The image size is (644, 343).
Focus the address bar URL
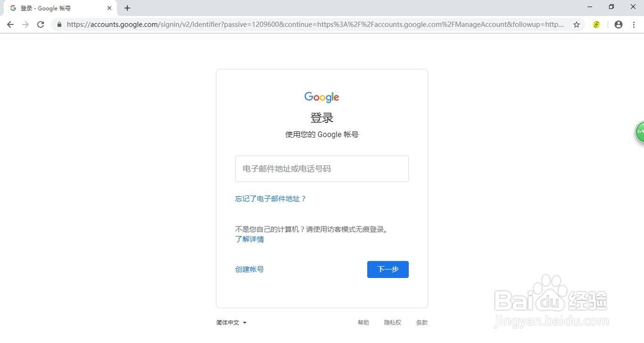coord(315,24)
